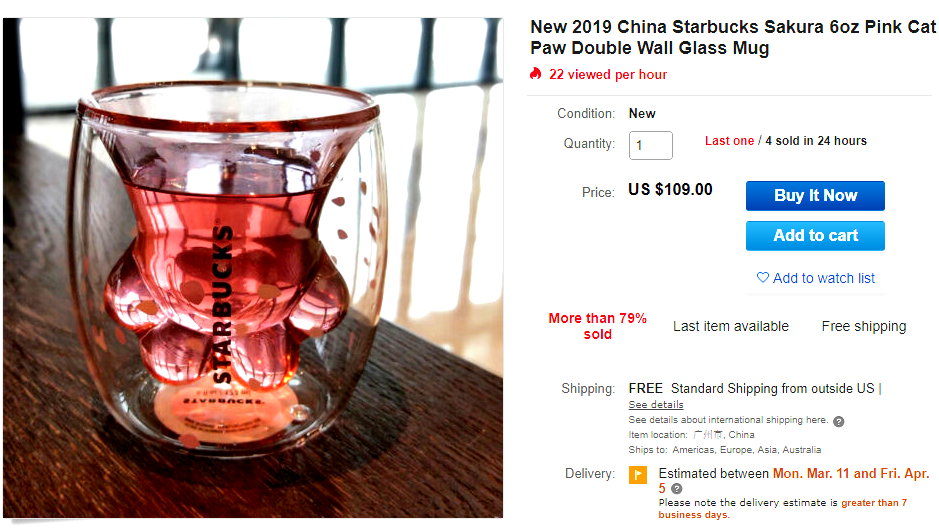Click the Free shipping label
This screenshot has width=939, height=528.
[x=863, y=326]
